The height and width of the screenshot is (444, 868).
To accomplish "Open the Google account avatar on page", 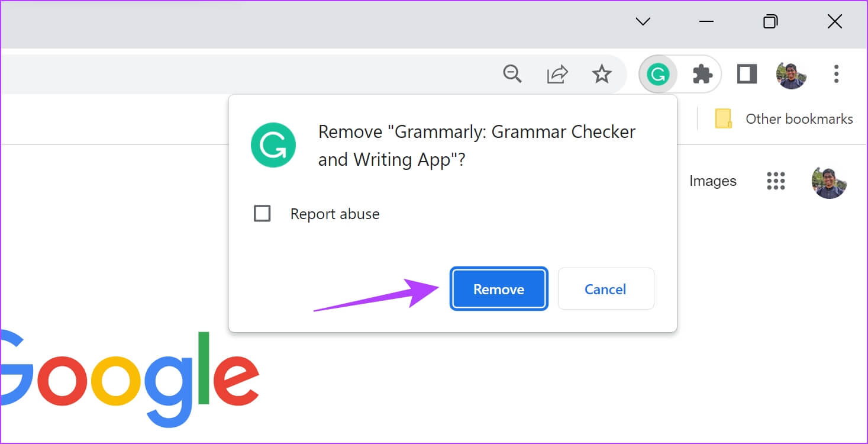I will pyautogui.click(x=830, y=181).
